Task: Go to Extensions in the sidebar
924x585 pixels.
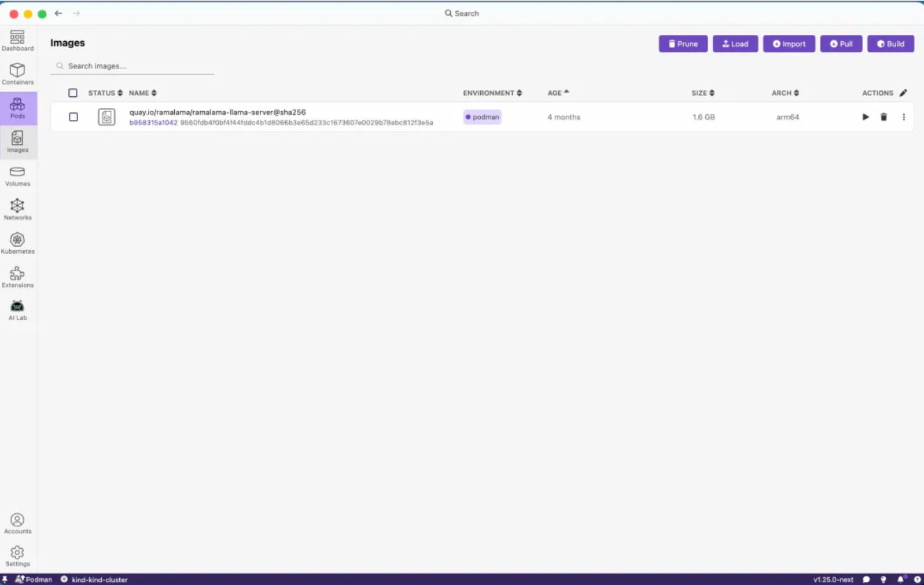Action: (x=17, y=277)
